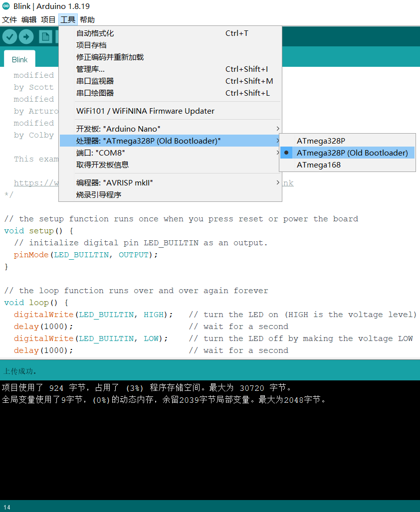Open the 项目 menu
Image resolution: width=420 pixels, height=512 pixels.
click(48, 20)
